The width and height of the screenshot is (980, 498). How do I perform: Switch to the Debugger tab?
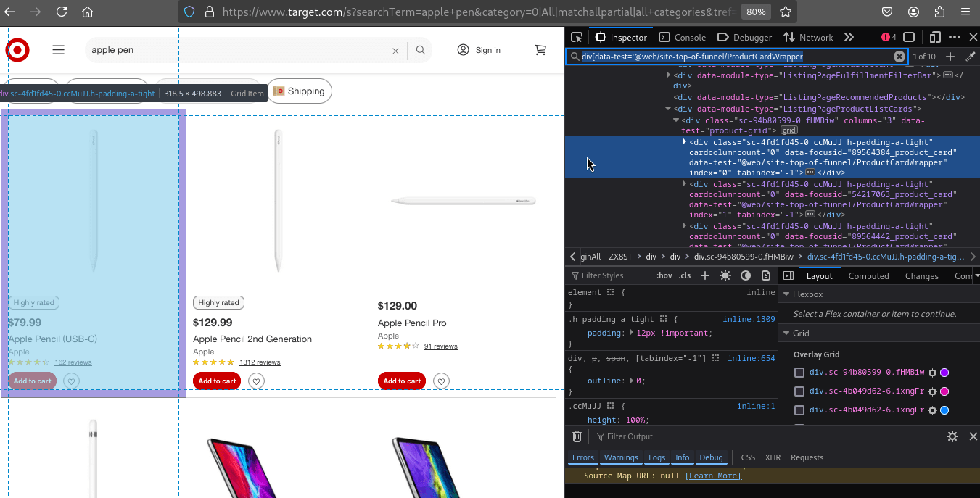(745, 37)
